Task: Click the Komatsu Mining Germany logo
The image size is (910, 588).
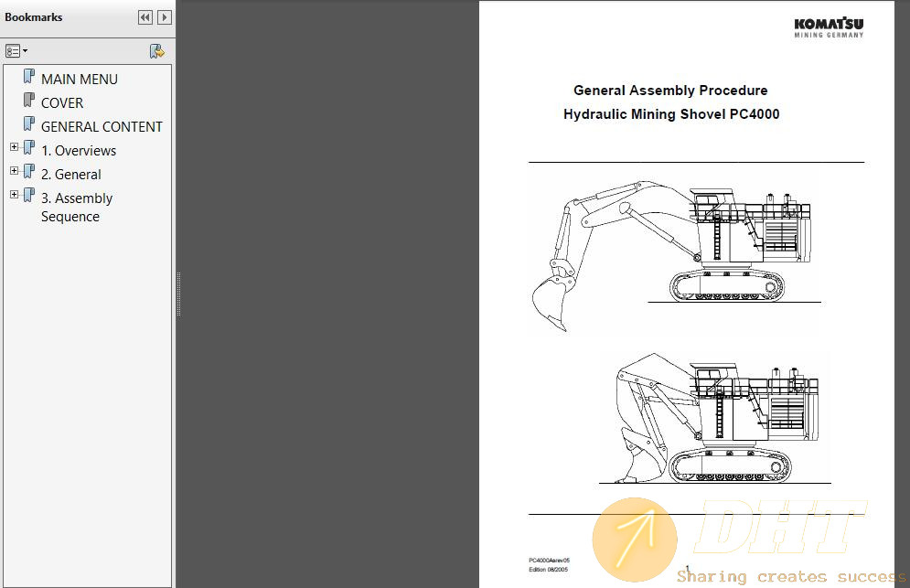Action: [829, 27]
